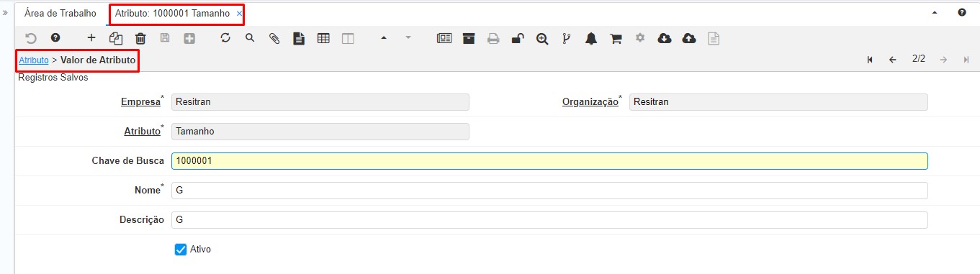Uncheck the Ativo checkbox
This screenshot has height=274, width=980.
(181, 250)
